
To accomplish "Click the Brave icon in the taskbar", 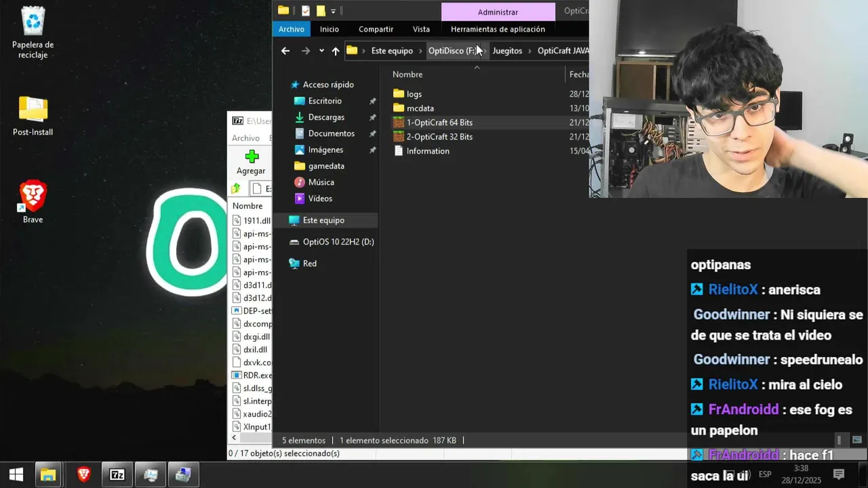I will point(83,474).
